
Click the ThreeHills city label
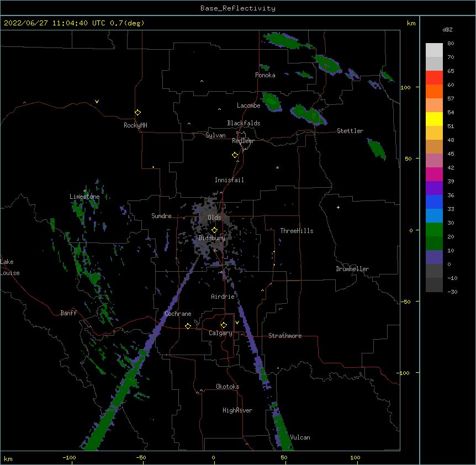297,231
